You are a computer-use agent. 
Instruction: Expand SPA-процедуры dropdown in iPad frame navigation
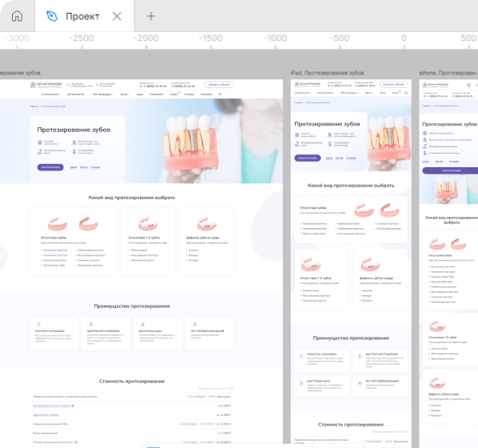click(x=349, y=93)
